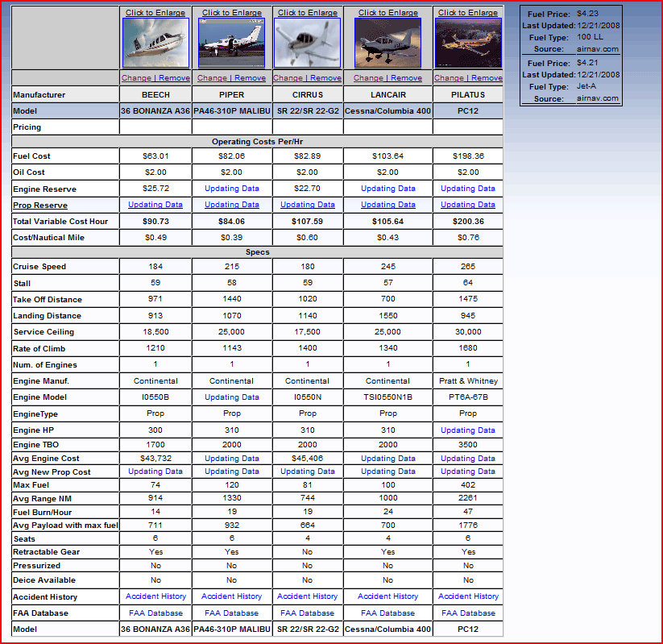Enlarge the Lancair Columbia 400 photo
Screen dimensions: 663x644
pyautogui.click(x=387, y=42)
